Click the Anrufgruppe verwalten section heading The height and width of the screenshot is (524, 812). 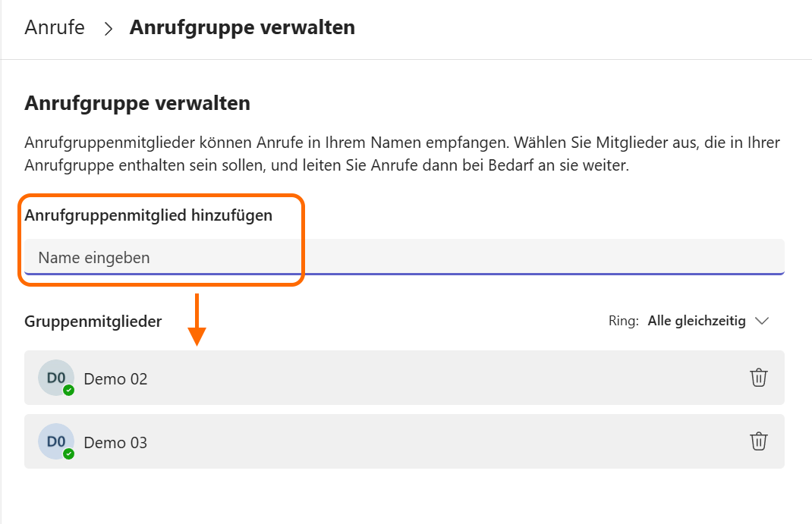137,103
